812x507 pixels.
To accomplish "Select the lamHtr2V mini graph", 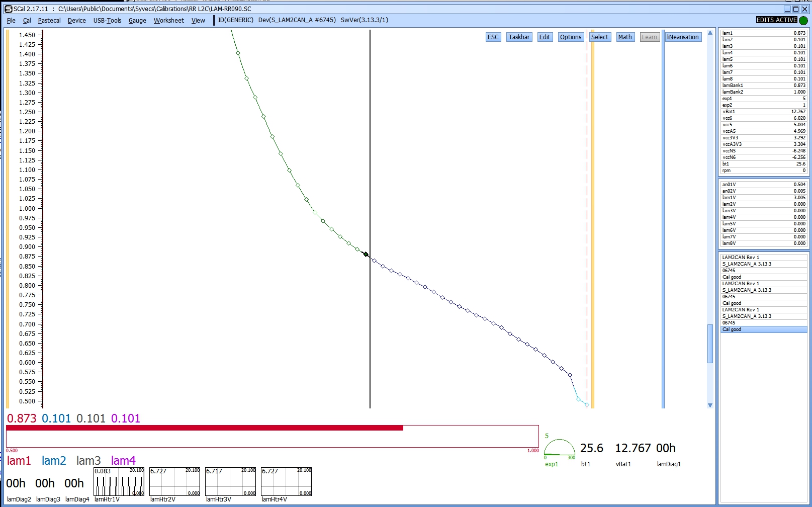I will point(174,482).
